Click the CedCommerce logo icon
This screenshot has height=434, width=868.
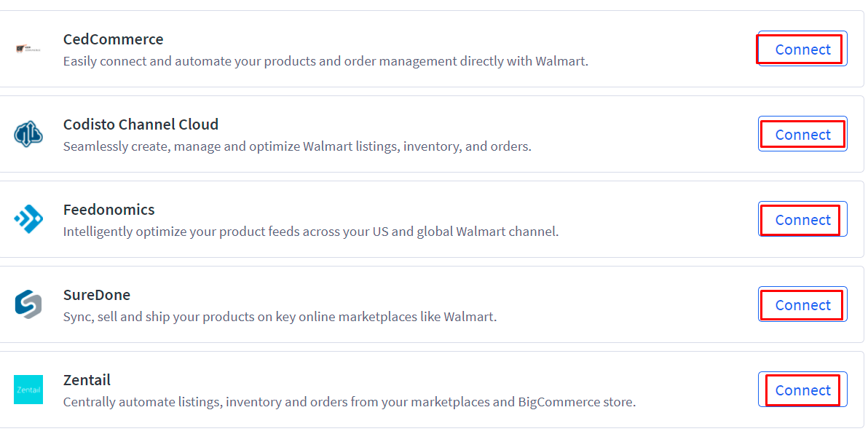(28, 49)
